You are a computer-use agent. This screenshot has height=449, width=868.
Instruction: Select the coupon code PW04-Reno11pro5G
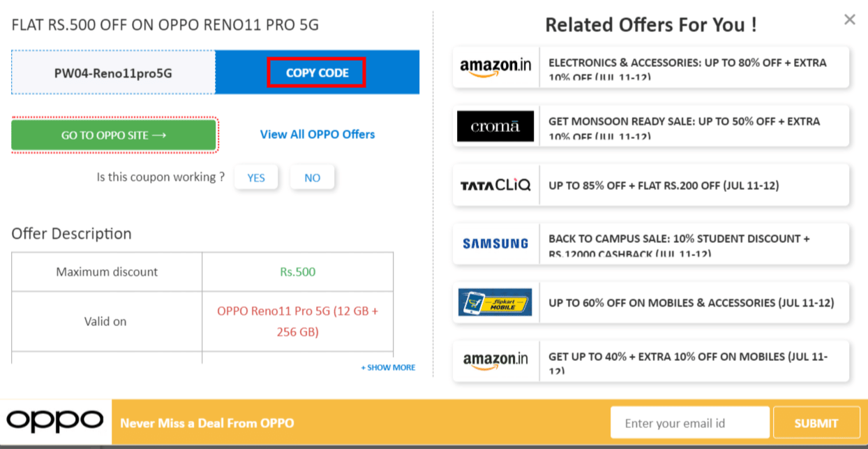[x=113, y=72]
